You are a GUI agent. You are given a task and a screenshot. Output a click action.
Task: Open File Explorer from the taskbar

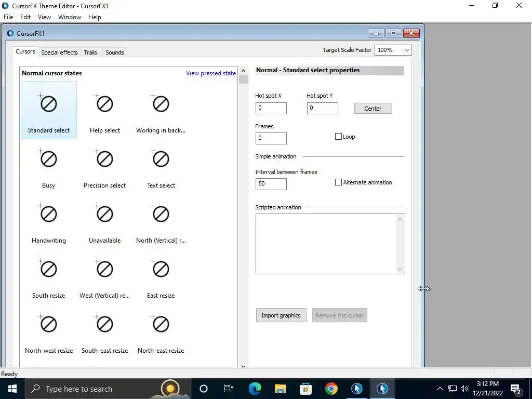(280, 389)
